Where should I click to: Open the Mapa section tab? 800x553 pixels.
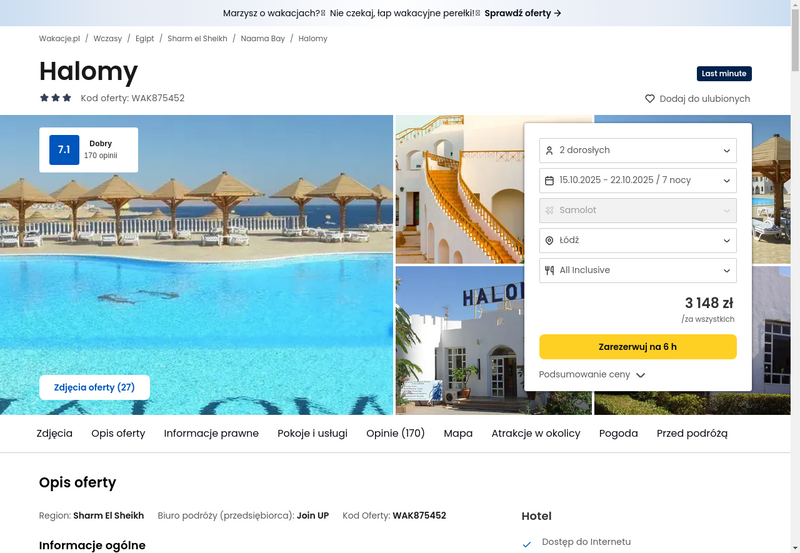pos(458,433)
